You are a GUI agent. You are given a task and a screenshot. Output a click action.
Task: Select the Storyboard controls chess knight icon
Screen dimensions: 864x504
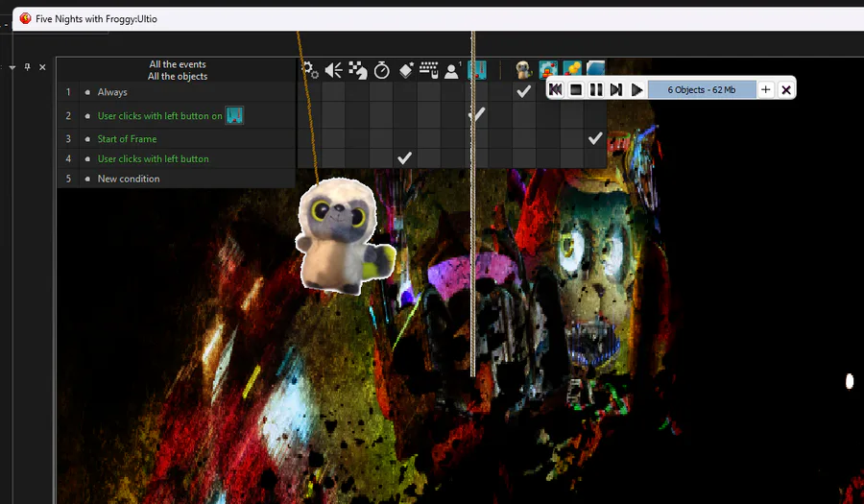tap(358, 70)
